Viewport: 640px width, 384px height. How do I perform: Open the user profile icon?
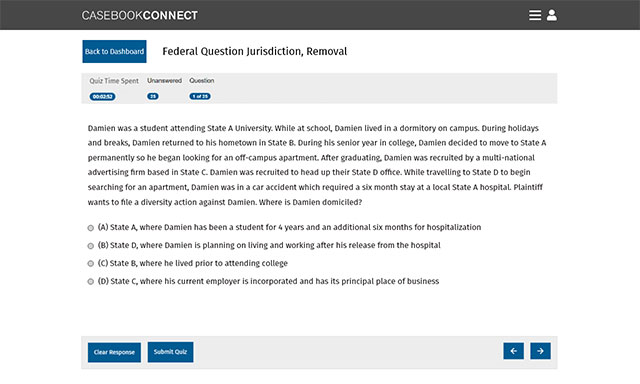[551, 15]
